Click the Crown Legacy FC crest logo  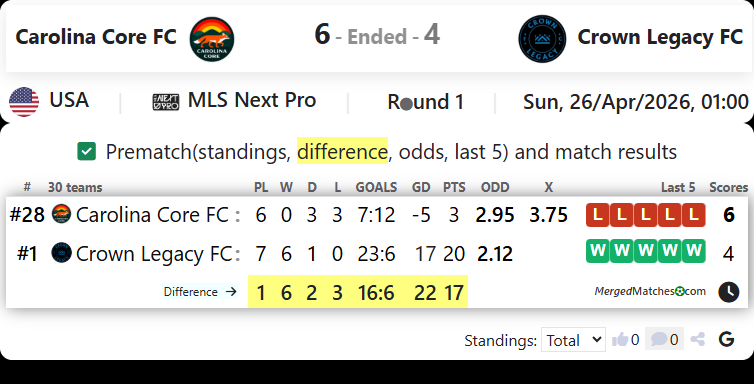point(542,39)
